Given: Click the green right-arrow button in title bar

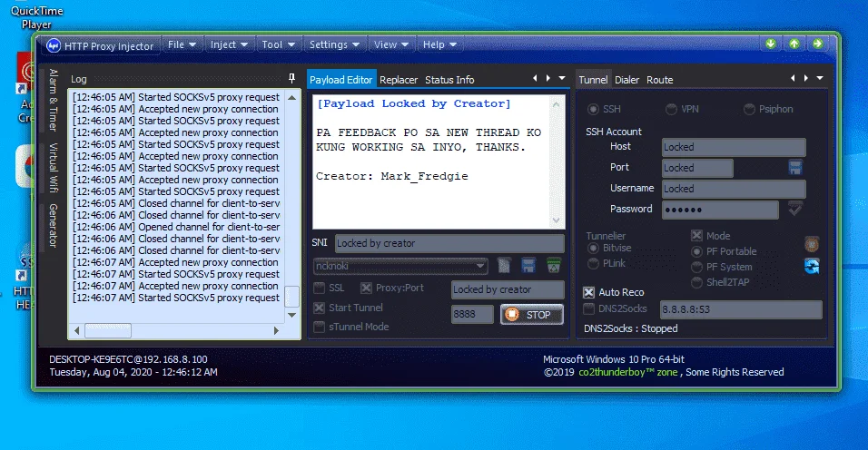Looking at the screenshot, I should pos(818,44).
